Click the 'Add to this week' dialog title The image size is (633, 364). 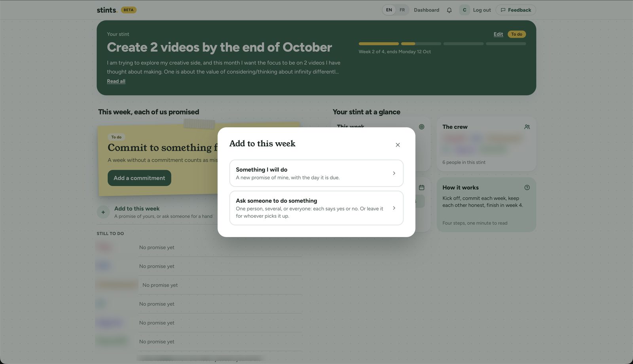262,143
